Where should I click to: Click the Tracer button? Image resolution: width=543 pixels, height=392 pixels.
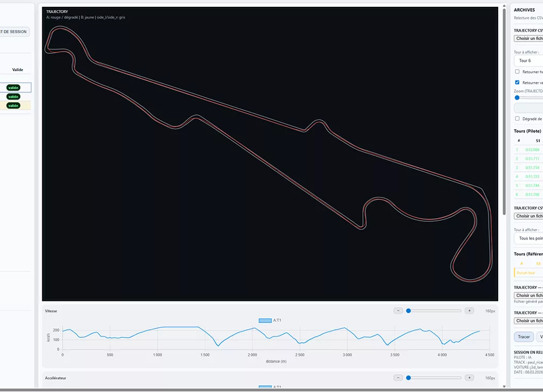523,337
